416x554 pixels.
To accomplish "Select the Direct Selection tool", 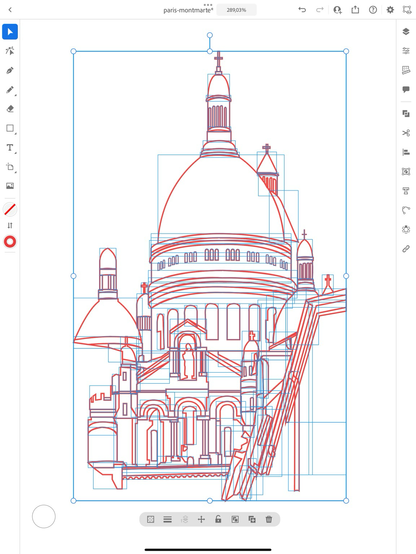I will 10,51.
